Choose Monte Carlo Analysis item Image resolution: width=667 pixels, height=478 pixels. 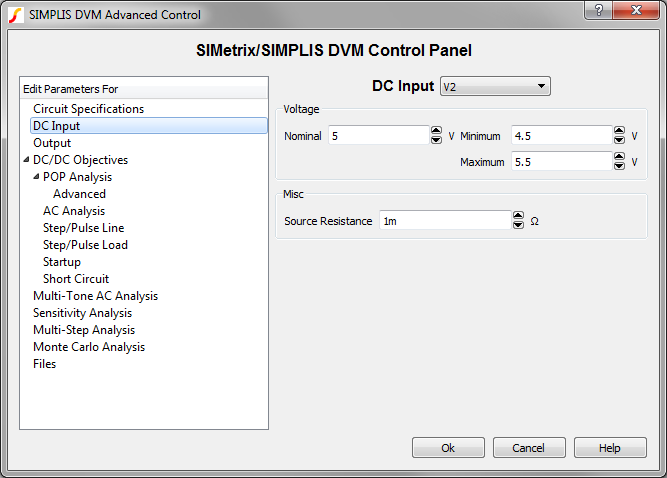point(89,347)
